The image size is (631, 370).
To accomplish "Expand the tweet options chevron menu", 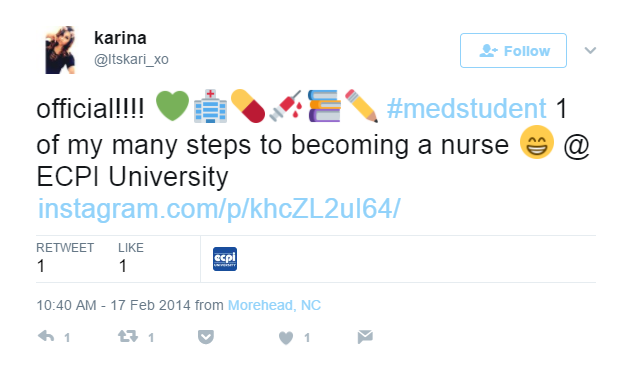I will 590,51.
